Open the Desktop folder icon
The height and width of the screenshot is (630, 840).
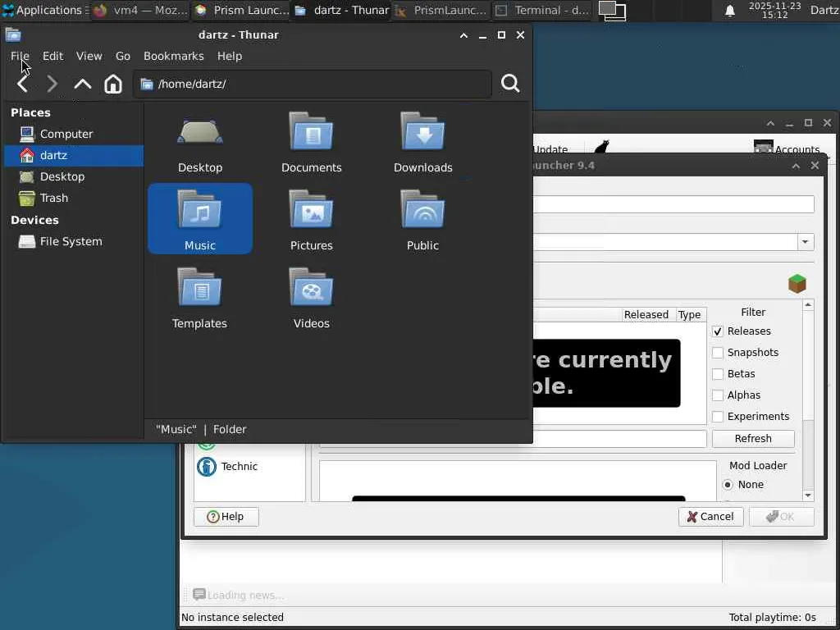point(200,144)
